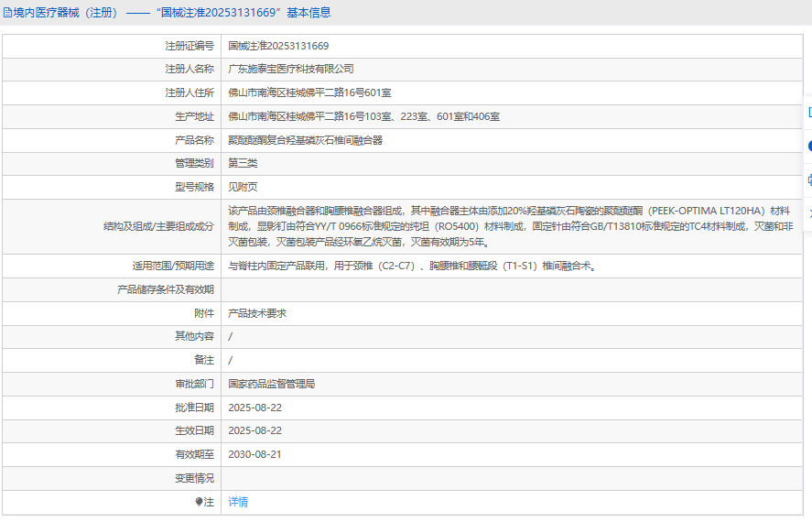Click the 适用范围/预期用途 value text

tap(412, 266)
